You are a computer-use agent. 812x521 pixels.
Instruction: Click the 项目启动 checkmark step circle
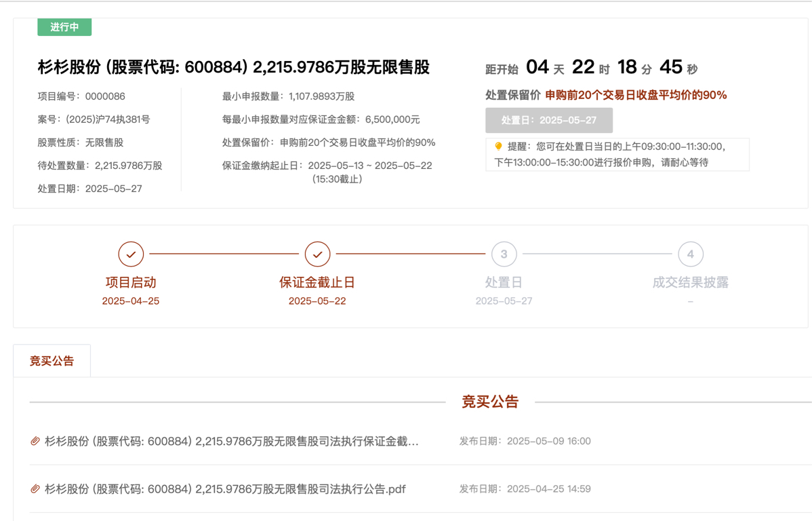(x=131, y=254)
